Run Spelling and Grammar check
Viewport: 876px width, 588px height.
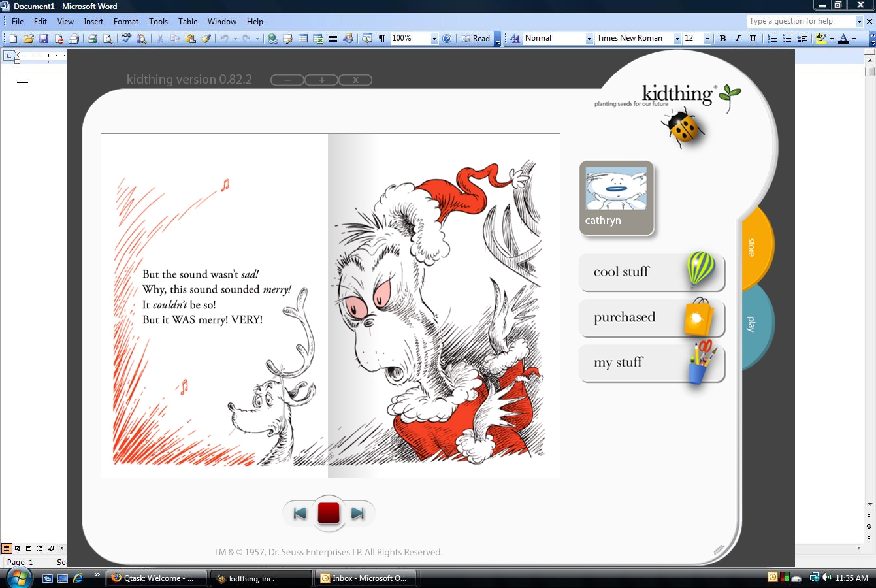(126, 39)
